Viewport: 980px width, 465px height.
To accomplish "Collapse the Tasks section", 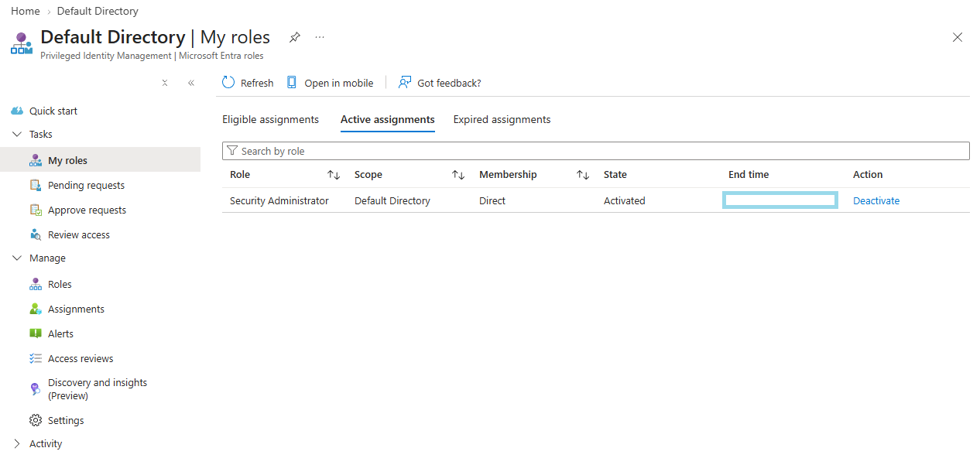I will (x=17, y=134).
